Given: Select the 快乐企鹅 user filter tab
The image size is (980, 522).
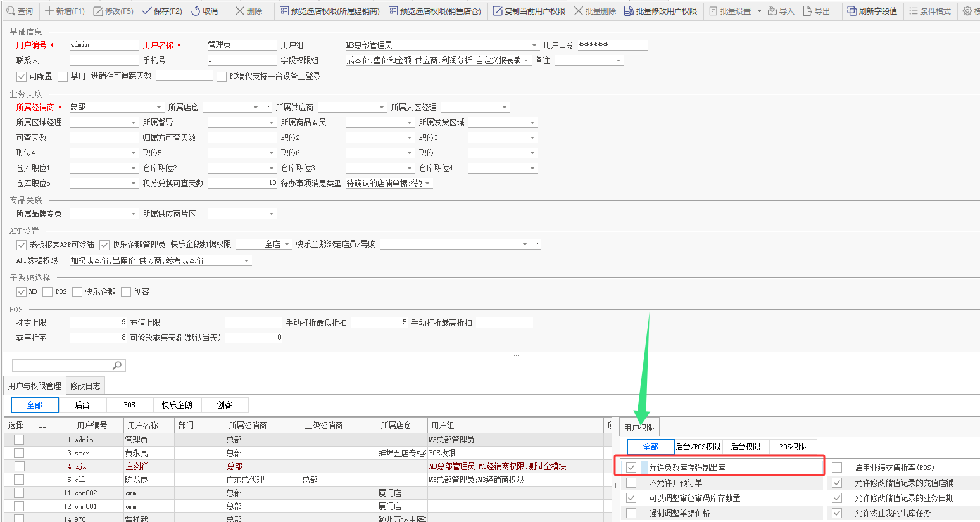Looking at the screenshot, I should click(x=177, y=405).
